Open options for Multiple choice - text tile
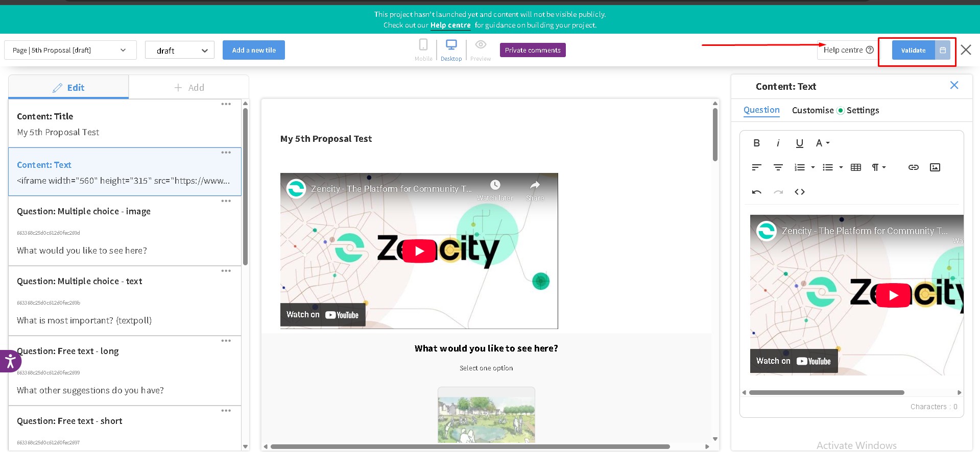 pyautogui.click(x=226, y=271)
